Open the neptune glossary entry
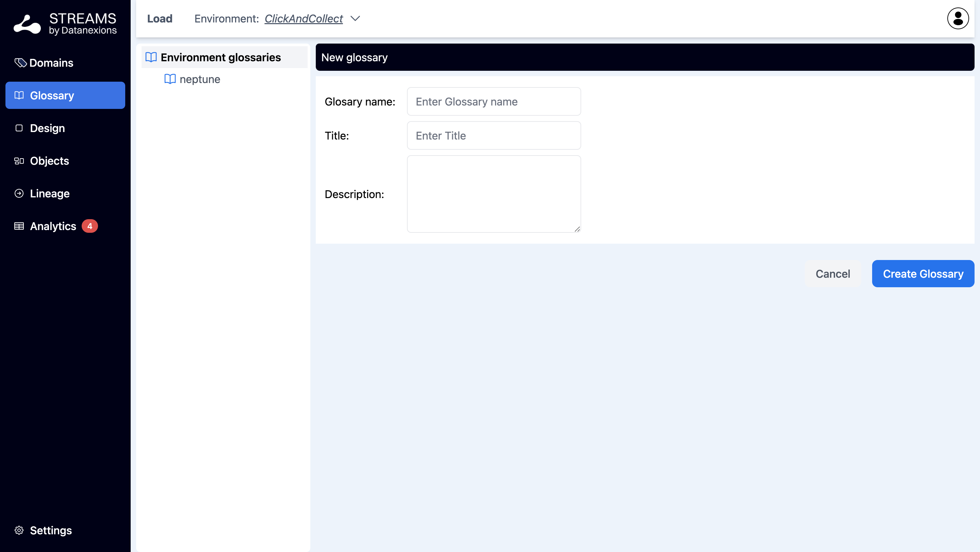980x552 pixels. click(x=200, y=79)
